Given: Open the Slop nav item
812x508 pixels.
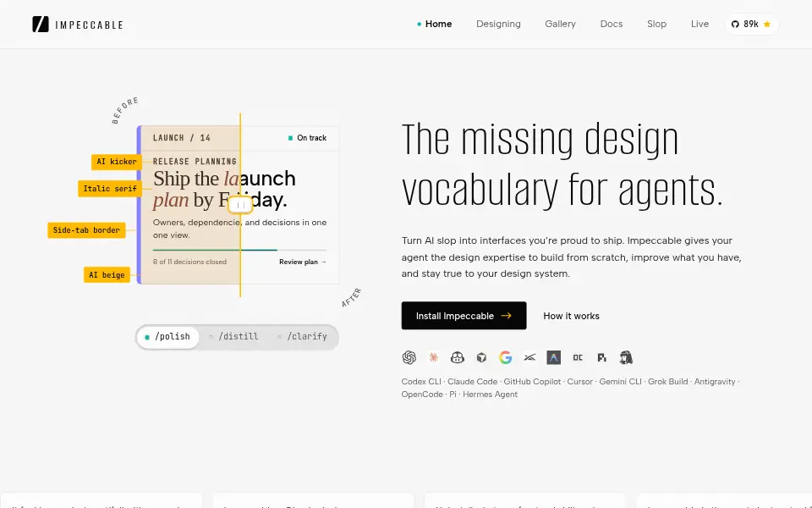Looking at the screenshot, I should [x=656, y=25].
